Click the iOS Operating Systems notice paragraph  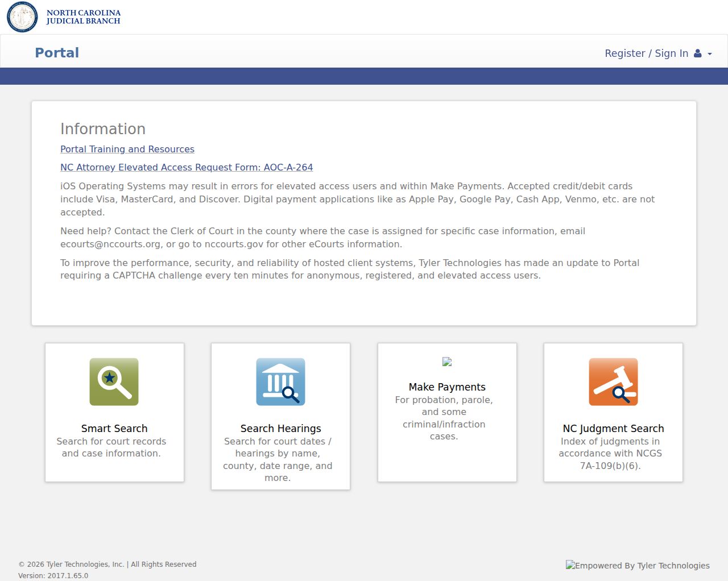357,199
